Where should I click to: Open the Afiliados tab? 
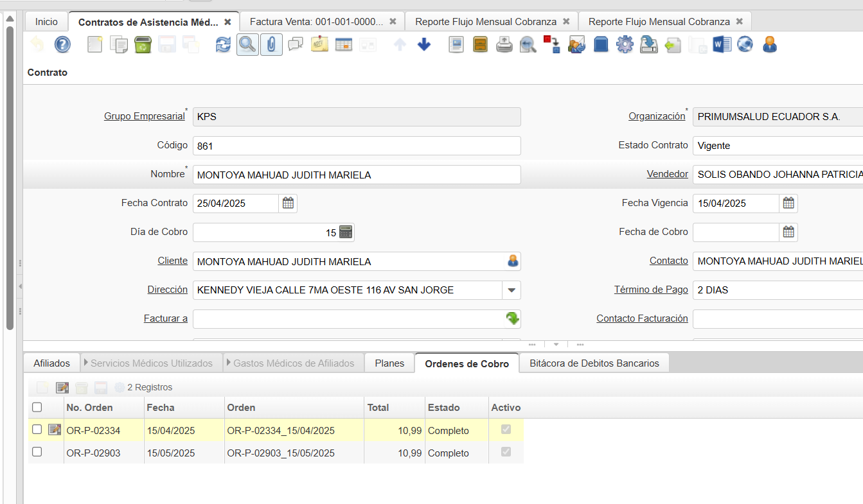(x=51, y=363)
